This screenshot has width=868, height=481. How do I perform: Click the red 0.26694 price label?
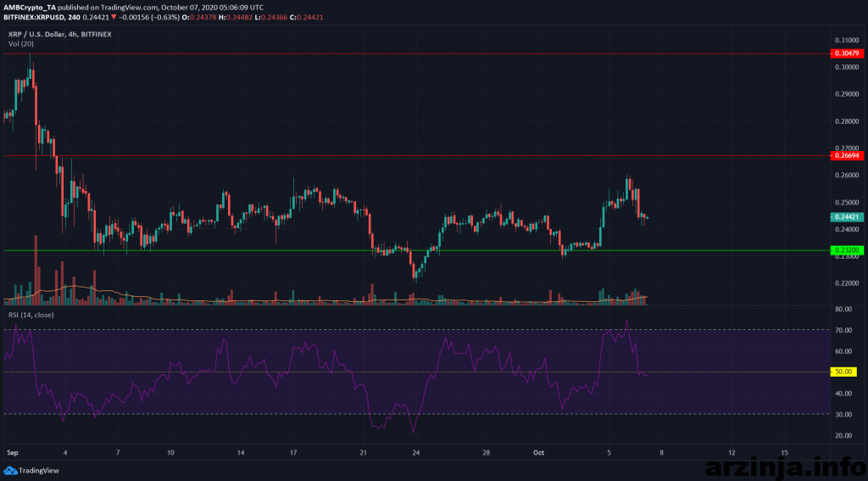tap(845, 156)
